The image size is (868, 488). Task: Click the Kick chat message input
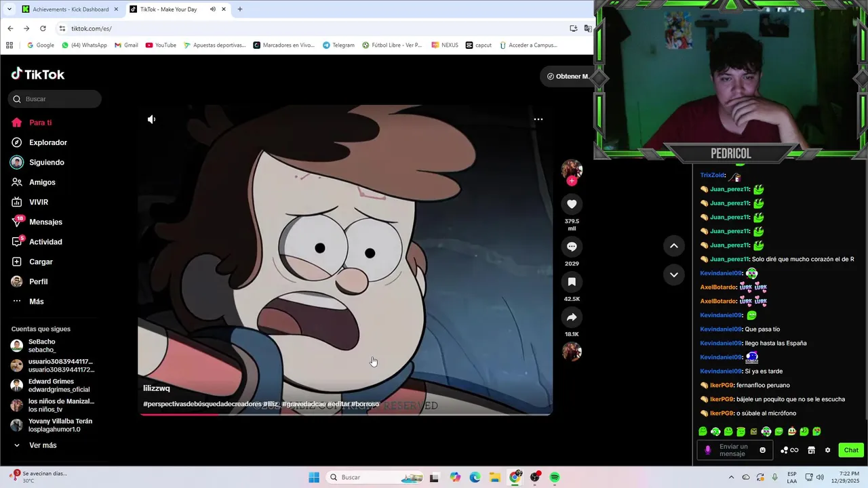pyautogui.click(x=734, y=450)
